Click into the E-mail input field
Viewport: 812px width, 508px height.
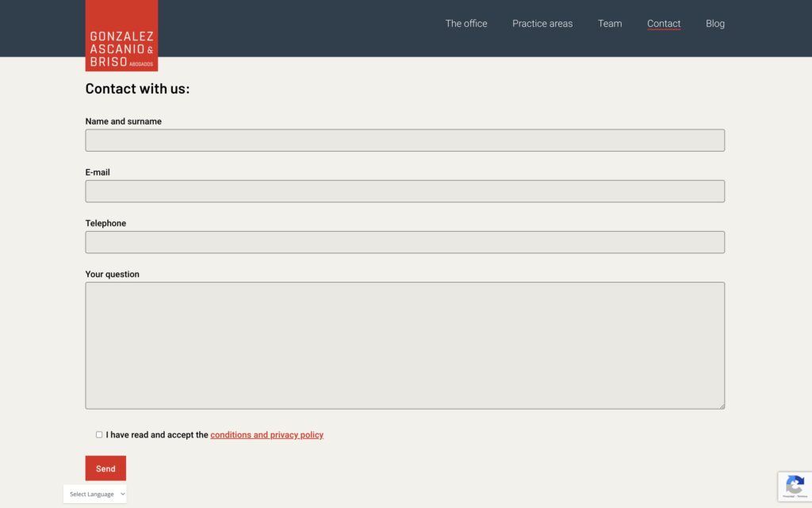(404, 191)
